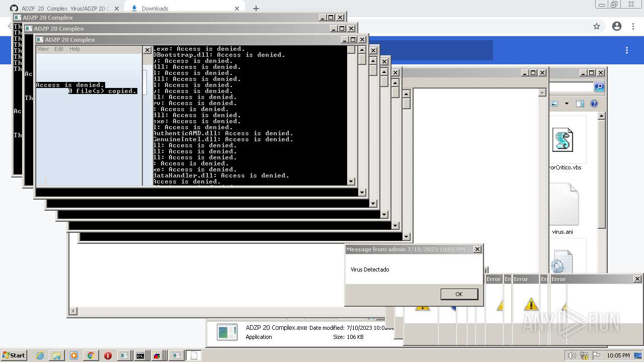Viewport: 644px width, 362px height.
Task: Click the blank document taskbar button
Action: click(195, 355)
